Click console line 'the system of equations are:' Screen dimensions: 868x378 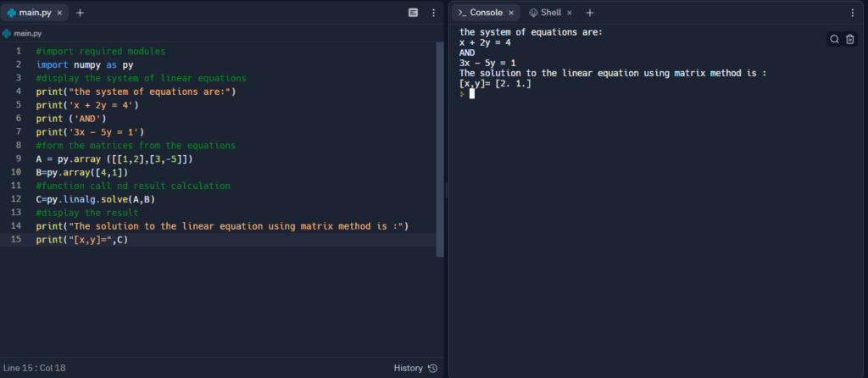click(x=531, y=32)
